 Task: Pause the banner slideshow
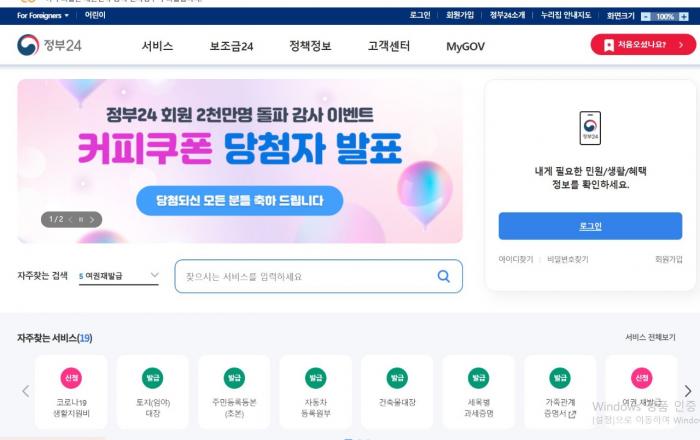tap(81, 220)
